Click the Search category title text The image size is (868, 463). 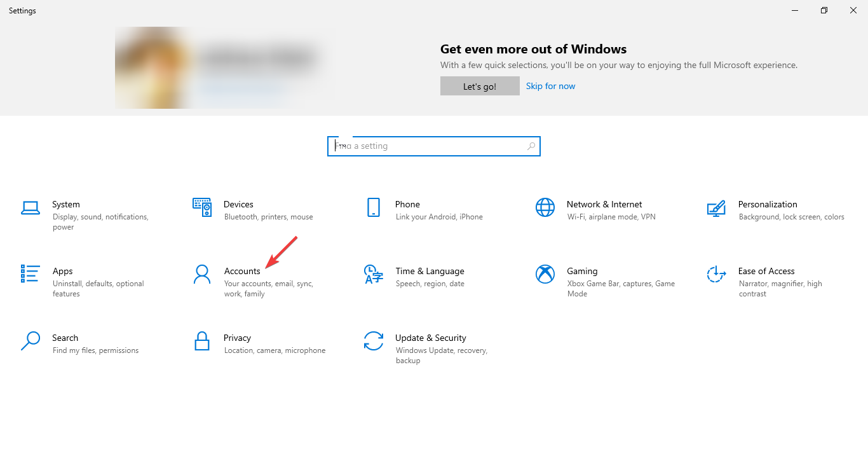point(65,338)
